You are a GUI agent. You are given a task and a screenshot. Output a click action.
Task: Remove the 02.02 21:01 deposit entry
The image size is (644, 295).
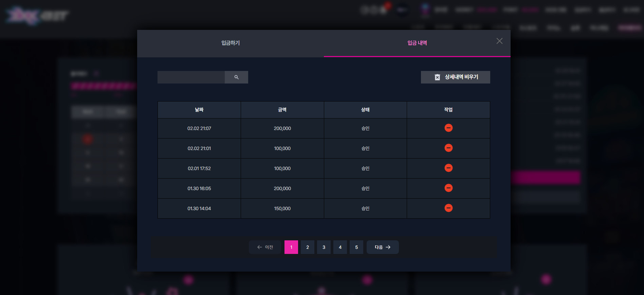(448, 148)
